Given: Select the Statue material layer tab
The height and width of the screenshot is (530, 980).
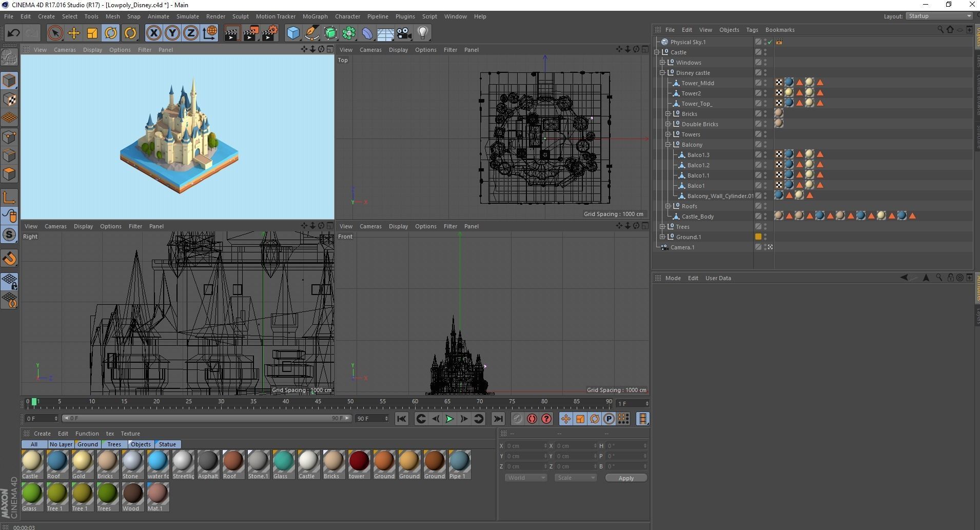Looking at the screenshot, I should click(x=167, y=444).
